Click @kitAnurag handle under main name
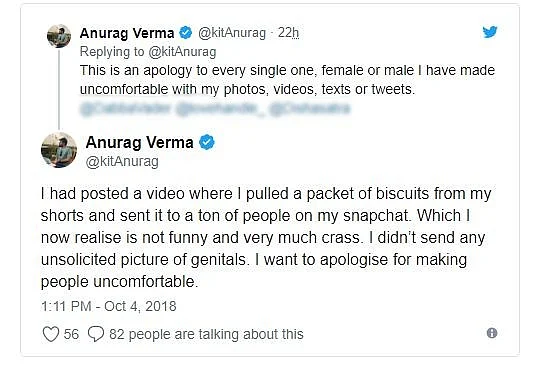The image size is (534, 370). pyautogui.click(x=122, y=161)
